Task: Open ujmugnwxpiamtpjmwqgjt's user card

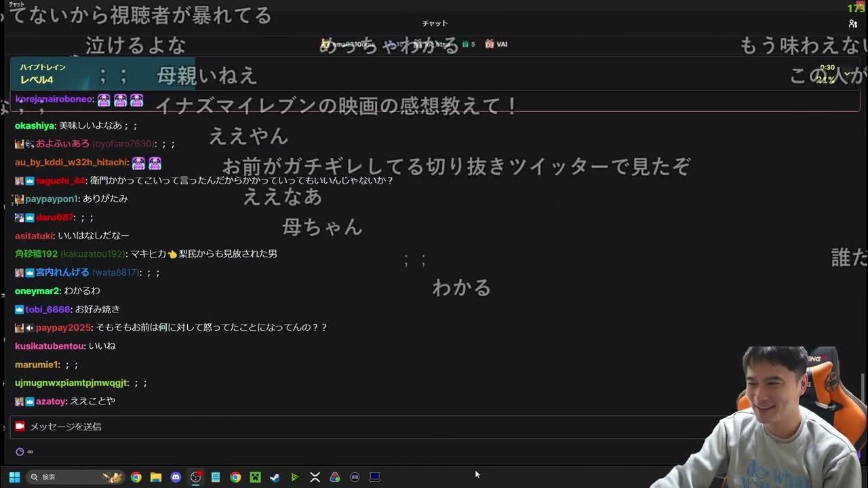Action: coord(71,383)
